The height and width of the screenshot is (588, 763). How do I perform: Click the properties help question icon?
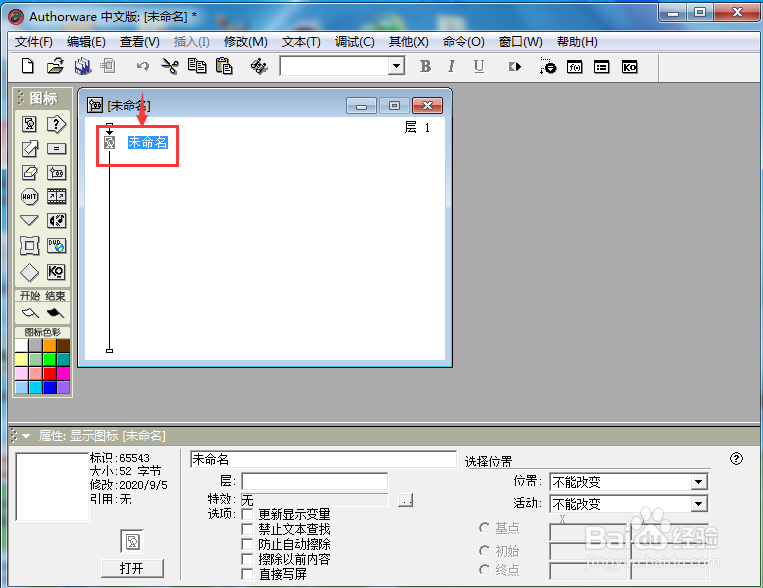tap(736, 459)
